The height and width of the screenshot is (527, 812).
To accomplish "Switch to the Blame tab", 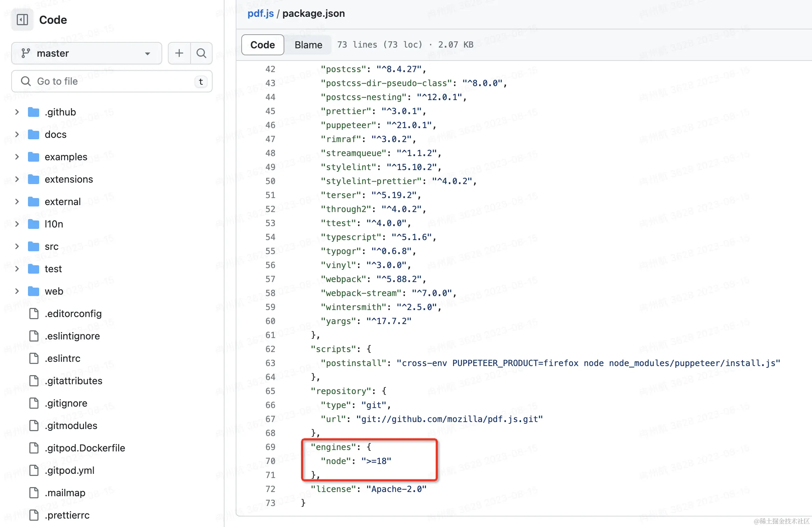I will click(308, 45).
